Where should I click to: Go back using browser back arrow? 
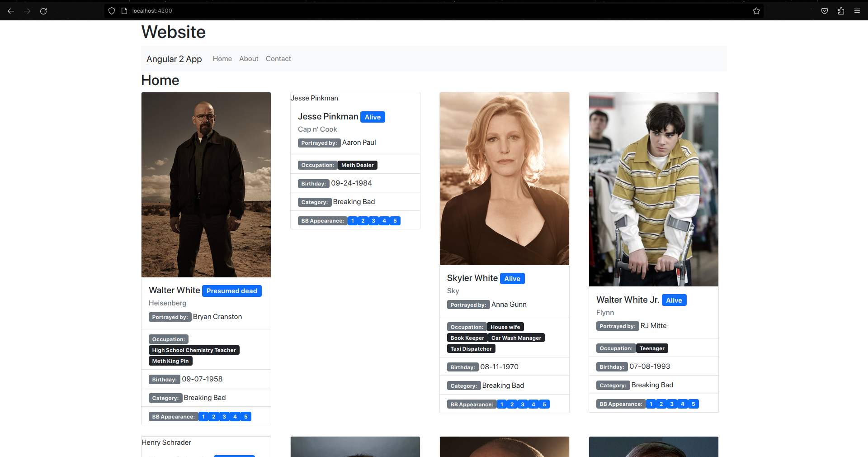[x=11, y=11]
